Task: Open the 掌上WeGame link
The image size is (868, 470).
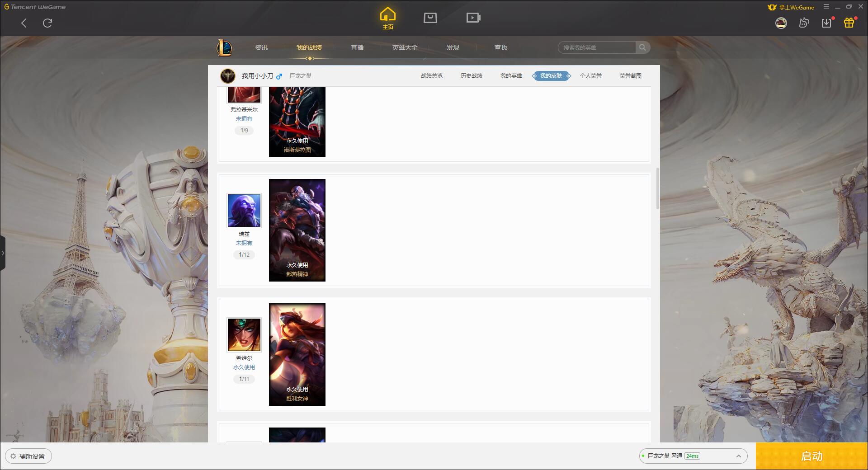Action: 791,7
